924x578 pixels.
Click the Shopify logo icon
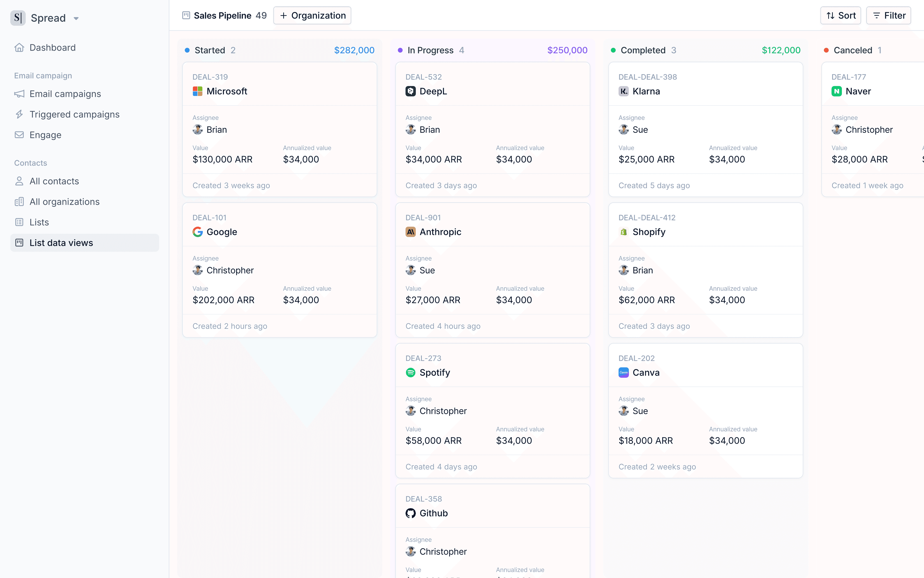tap(624, 232)
